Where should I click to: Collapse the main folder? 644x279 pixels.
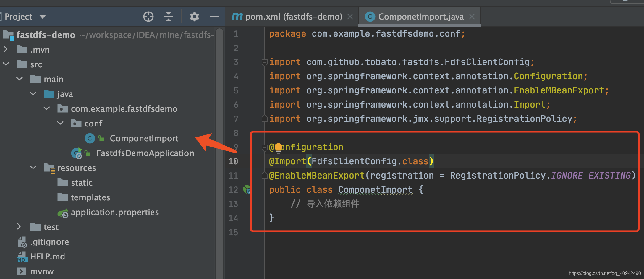click(20, 79)
